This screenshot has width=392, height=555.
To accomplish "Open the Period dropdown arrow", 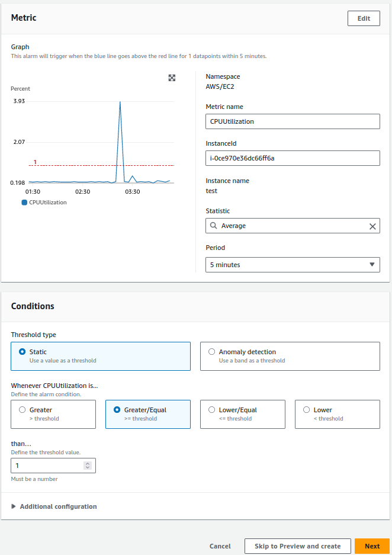I will coord(372,265).
